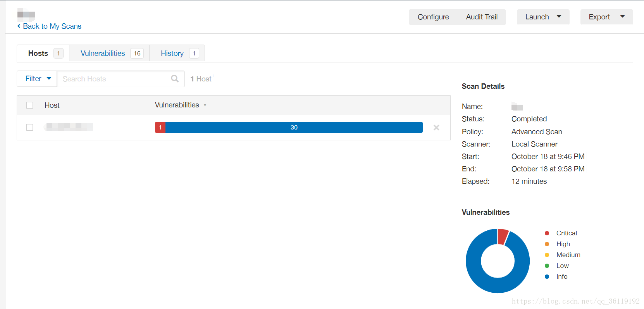Click the red critical segment showing 1
Viewport: 644px width, 309px height.
coord(160,128)
